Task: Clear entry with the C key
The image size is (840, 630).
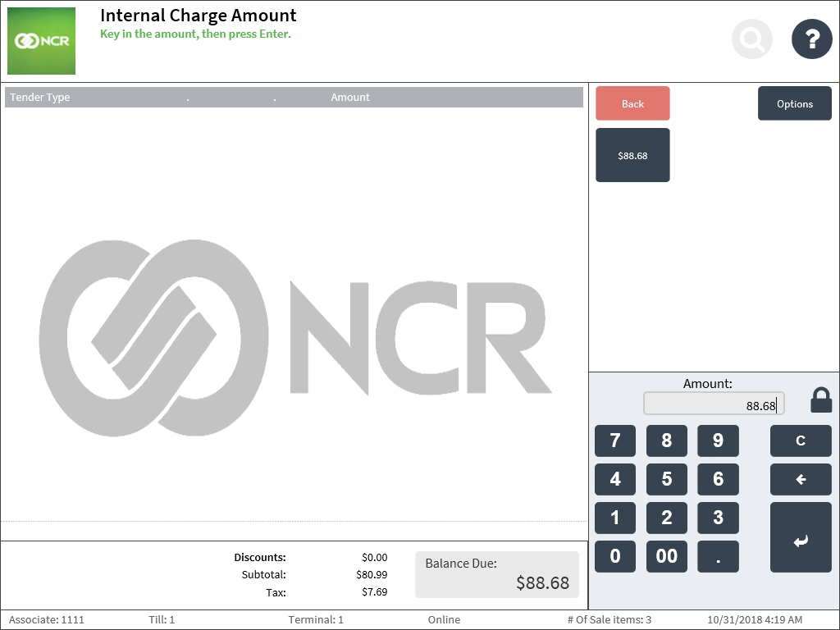Action: click(801, 441)
